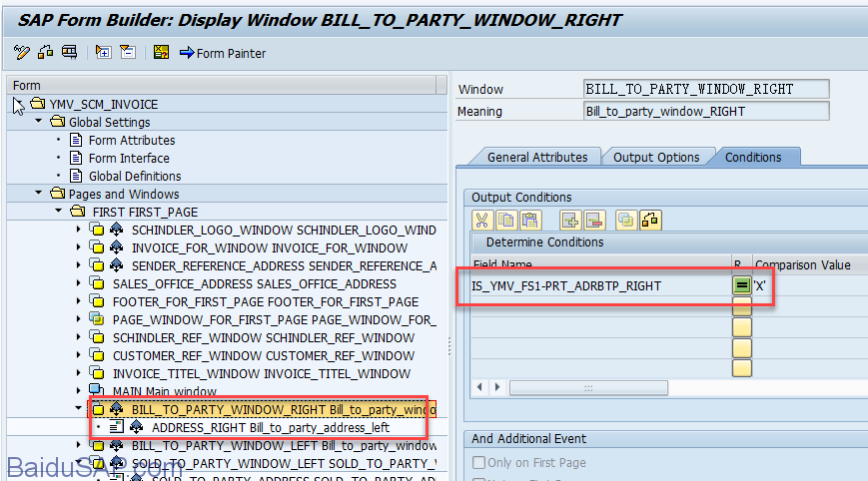Click the Global Settings folder icon
The width and height of the screenshot is (868, 481).
(57, 121)
